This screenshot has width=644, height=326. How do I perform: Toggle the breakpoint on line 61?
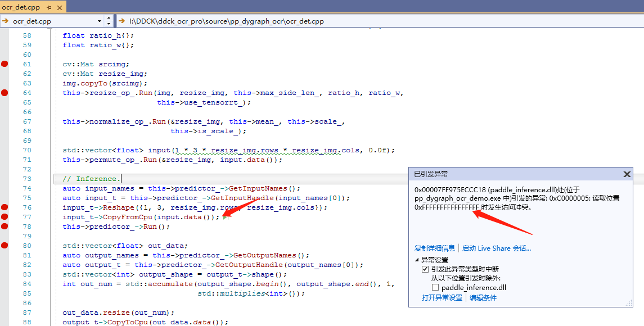(4, 64)
